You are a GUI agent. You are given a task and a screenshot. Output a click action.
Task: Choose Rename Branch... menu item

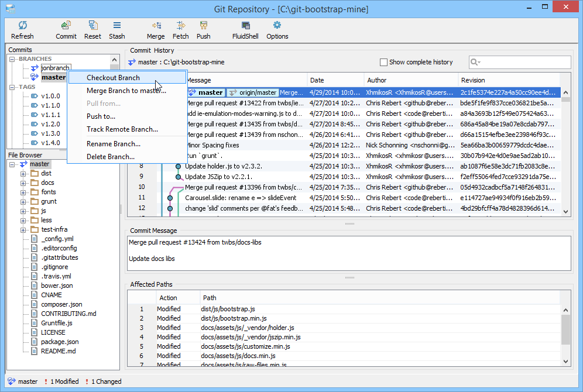coord(127,144)
